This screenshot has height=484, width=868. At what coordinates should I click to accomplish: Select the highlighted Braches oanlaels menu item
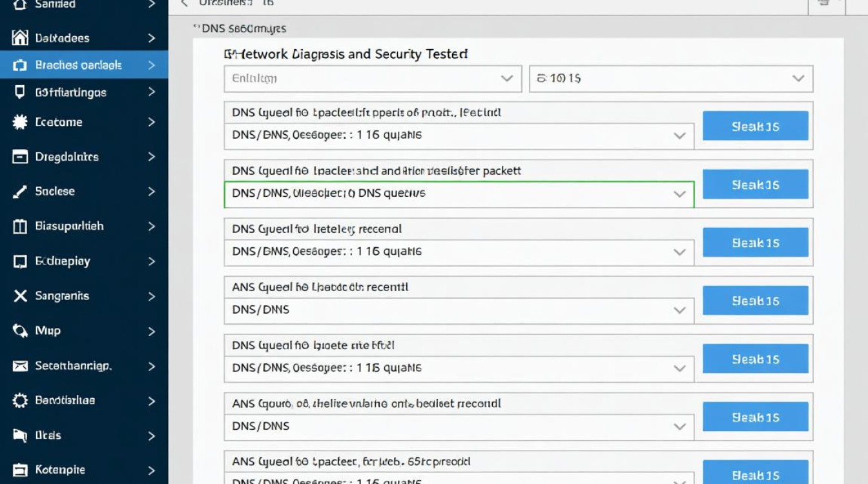point(78,65)
